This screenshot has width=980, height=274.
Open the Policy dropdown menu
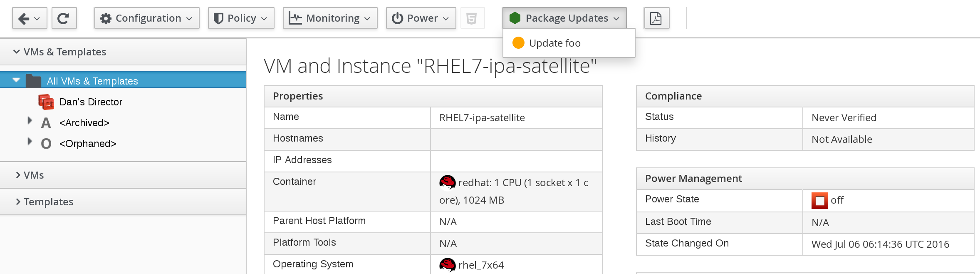(241, 18)
